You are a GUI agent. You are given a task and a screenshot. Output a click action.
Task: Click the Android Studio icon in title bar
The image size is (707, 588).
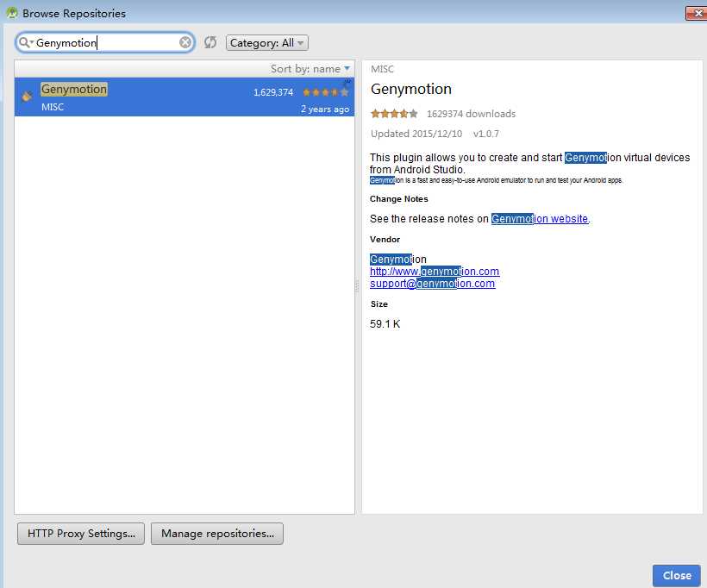coord(12,13)
